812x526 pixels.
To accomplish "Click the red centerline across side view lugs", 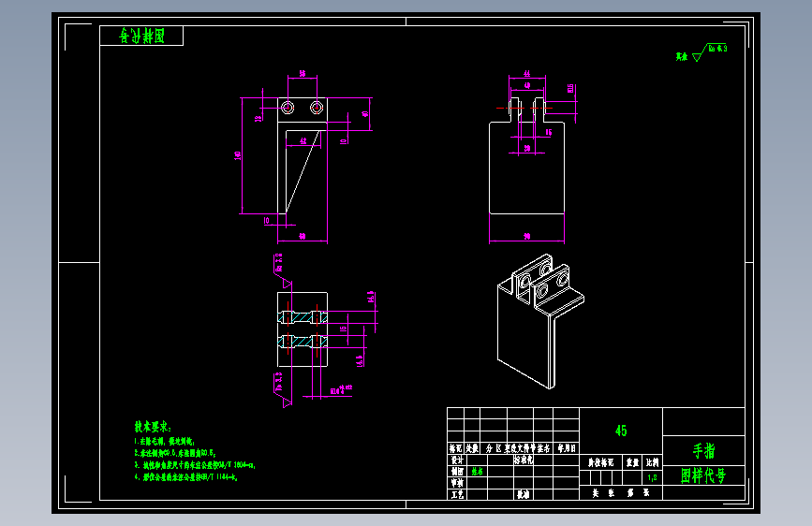I will click(524, 109).
